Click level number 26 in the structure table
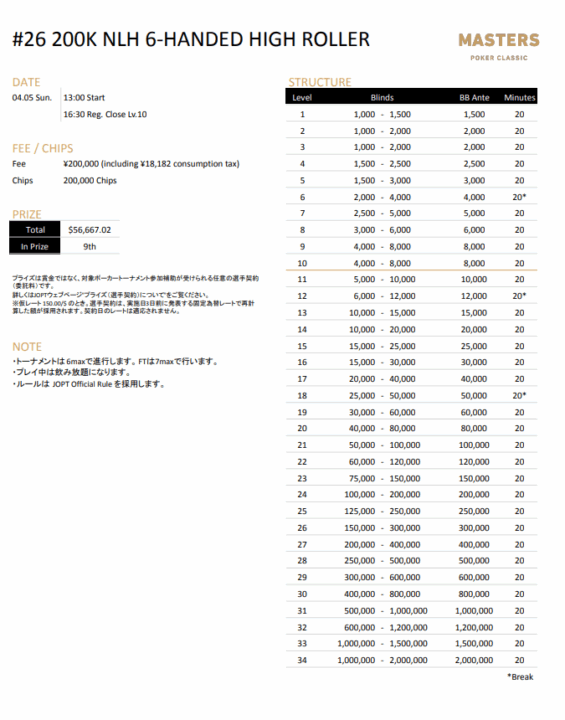This screenshot has width=565, height=720. pyautogui.click(x=302, y=528)
